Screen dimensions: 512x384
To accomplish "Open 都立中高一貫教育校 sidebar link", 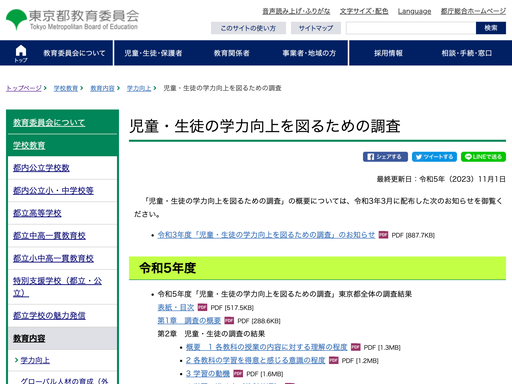I will coord(49,236).
